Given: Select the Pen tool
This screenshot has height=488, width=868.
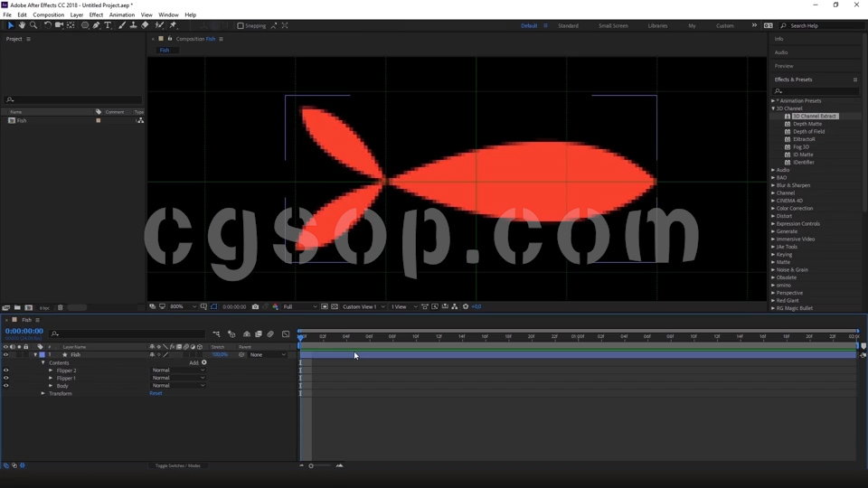Looking at the screenshot, I should [x=97, y=25].
